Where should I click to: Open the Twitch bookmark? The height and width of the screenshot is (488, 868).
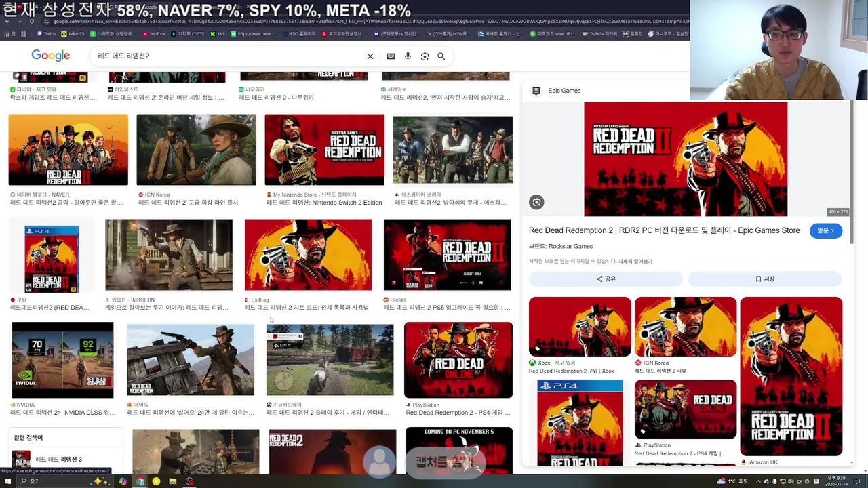coord(47,33)
